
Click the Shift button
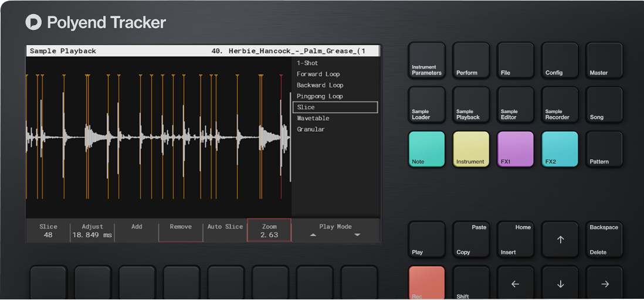coord(471,283)
